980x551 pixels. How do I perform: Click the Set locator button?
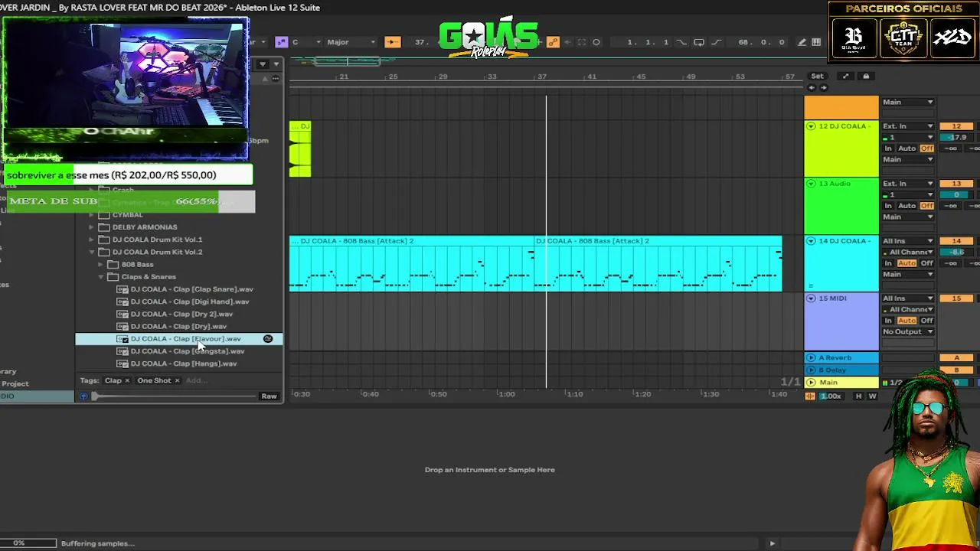coord(818,76)
